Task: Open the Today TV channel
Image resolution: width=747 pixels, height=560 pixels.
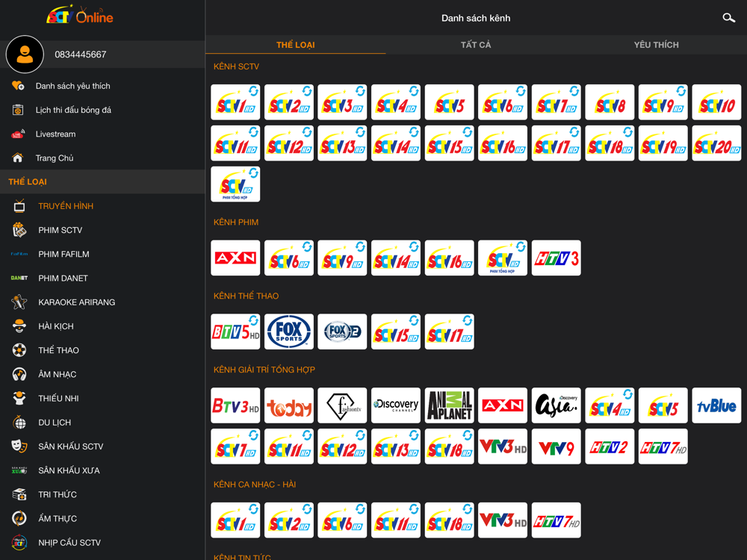Action: click(289, 405)
